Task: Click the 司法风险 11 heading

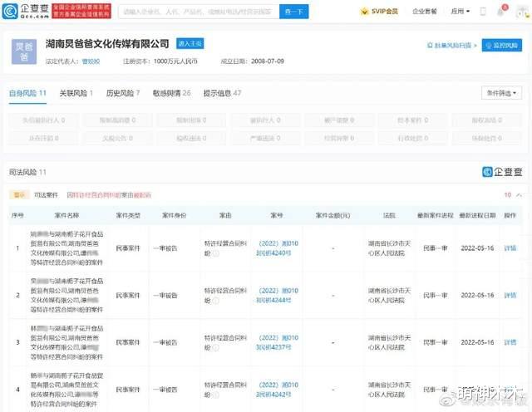Action: tap(27, 172)
